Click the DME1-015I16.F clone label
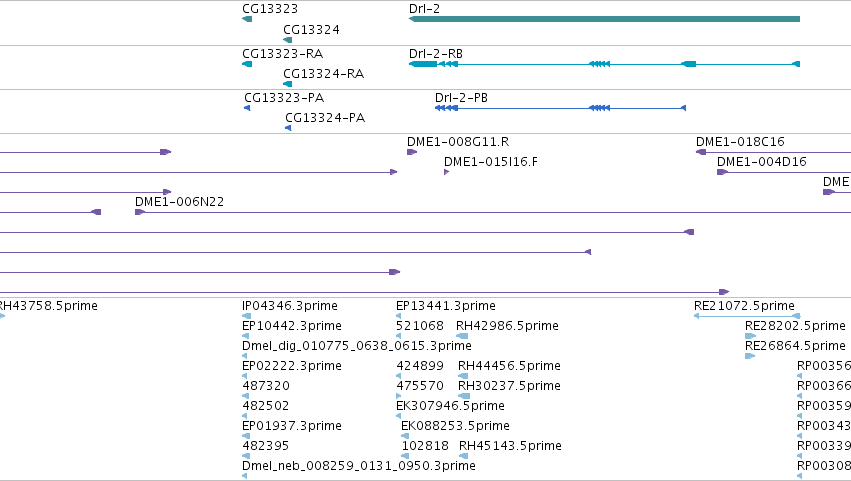 tap(491, 162)
